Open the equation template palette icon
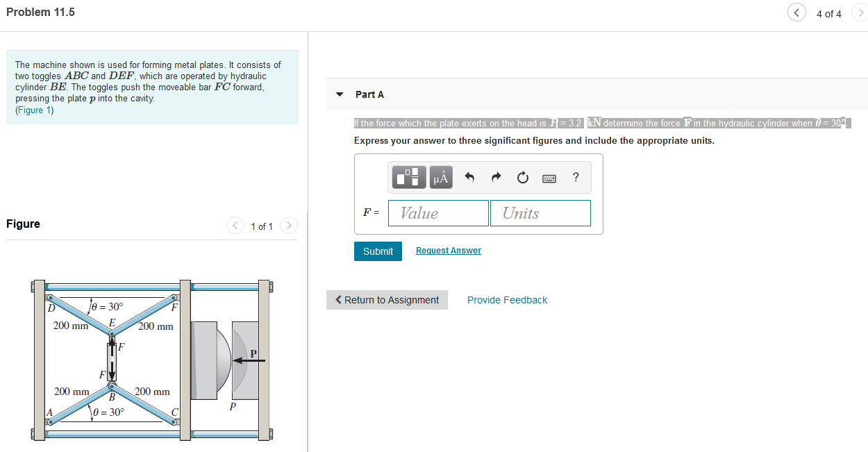The width and height of the screenshot is (868, 452). point(408,177)
